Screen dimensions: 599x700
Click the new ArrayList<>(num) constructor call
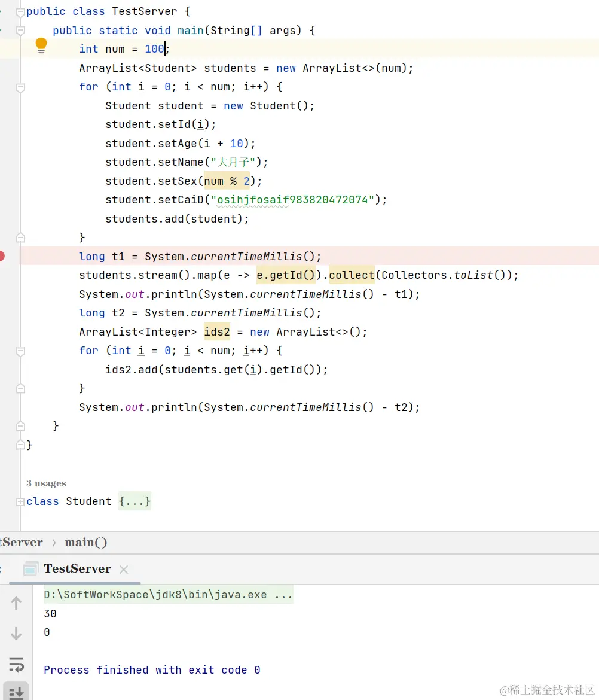click(341, 68)
